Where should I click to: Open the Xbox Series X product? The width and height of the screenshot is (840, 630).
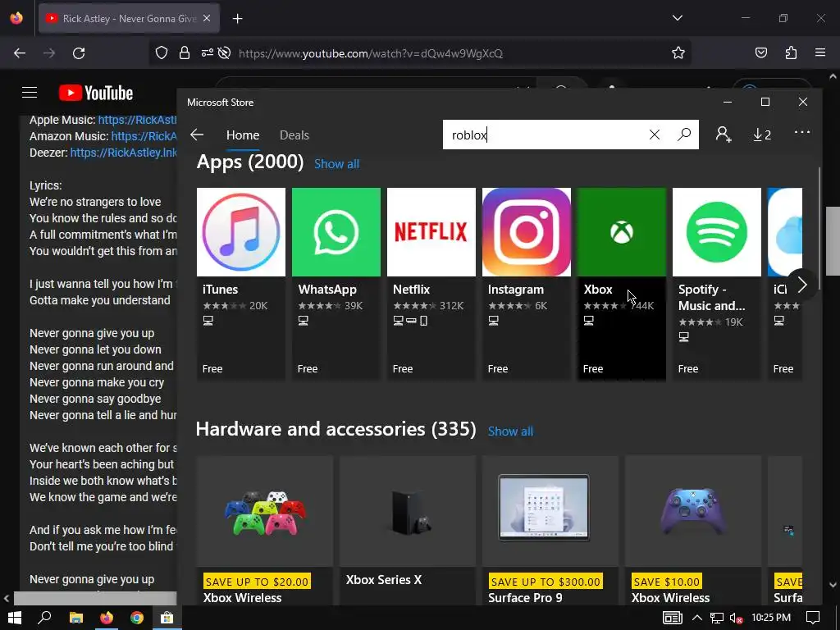408,531
